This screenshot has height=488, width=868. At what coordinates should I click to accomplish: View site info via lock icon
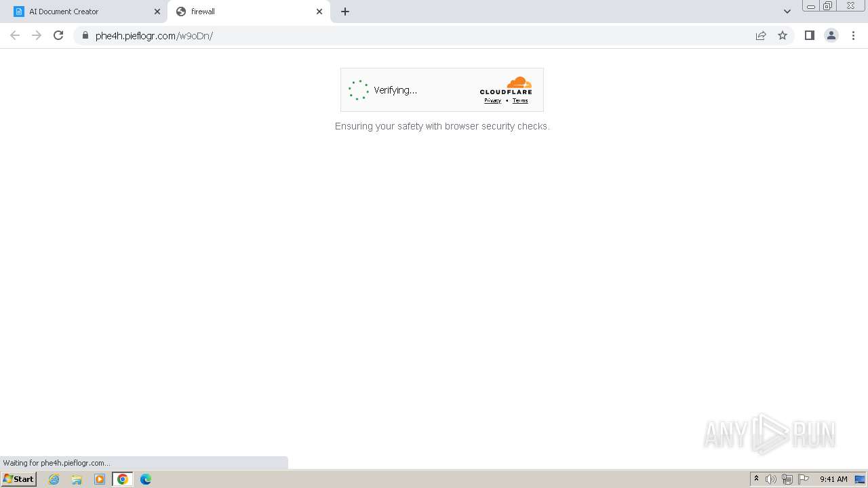pos(85,35)
